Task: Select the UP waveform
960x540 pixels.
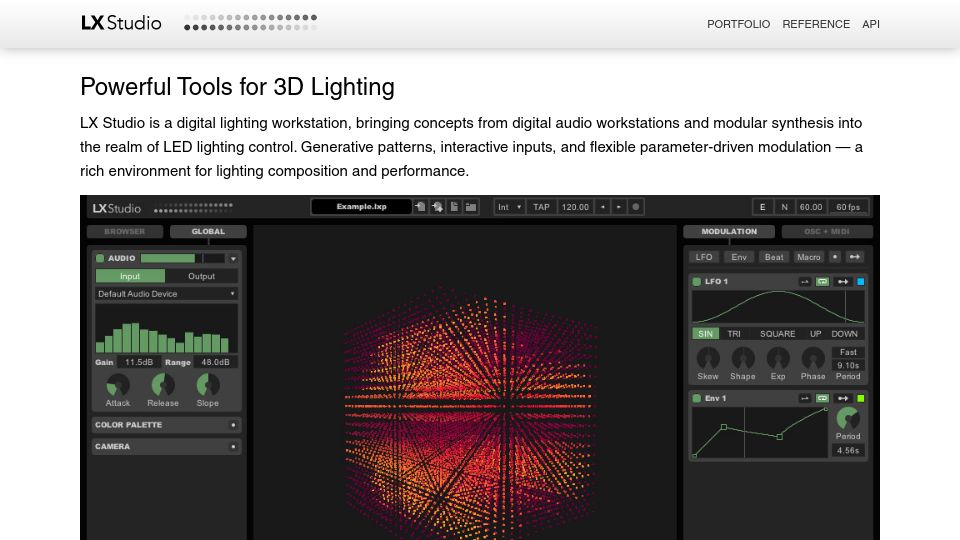Action: [x=816, y=334]
